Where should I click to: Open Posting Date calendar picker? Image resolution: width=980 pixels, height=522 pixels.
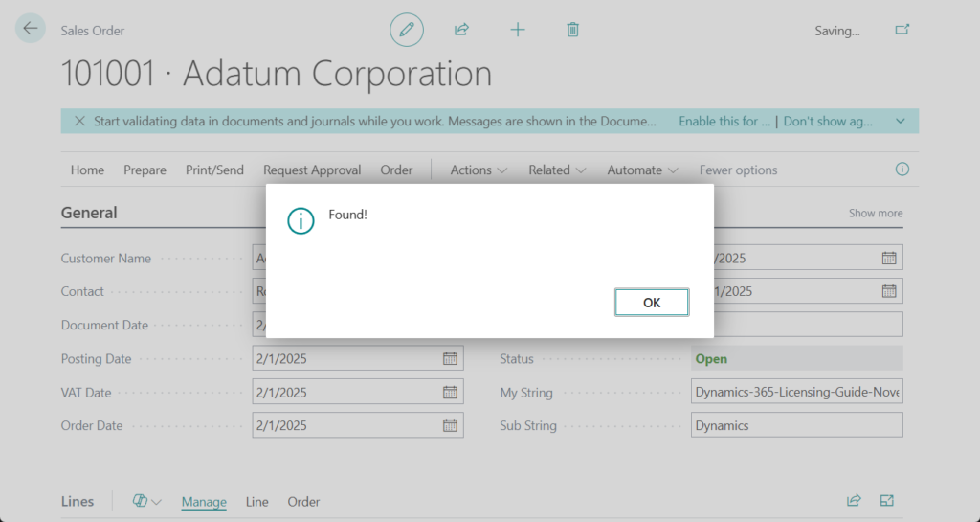450,359
